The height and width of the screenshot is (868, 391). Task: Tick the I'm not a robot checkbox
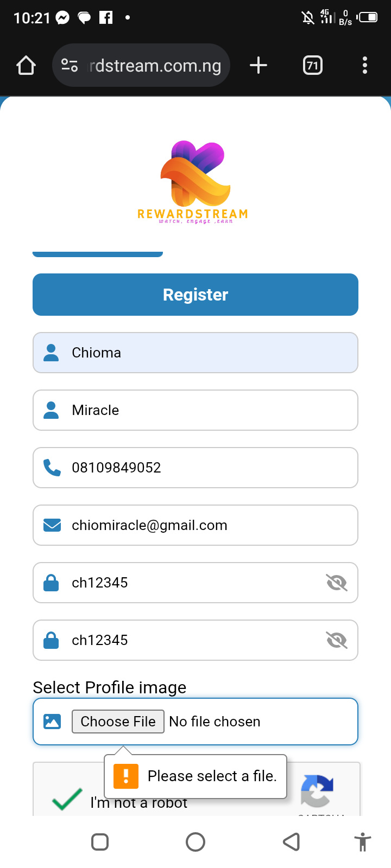pos(67,800)
